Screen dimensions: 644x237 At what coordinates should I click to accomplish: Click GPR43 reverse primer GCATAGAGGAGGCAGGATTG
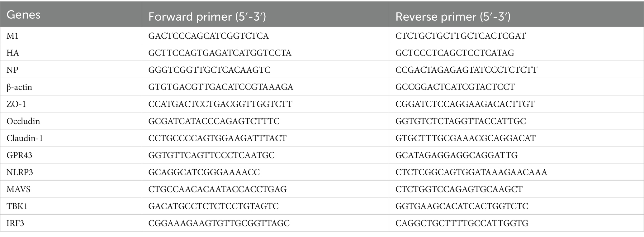coord(457,155)
